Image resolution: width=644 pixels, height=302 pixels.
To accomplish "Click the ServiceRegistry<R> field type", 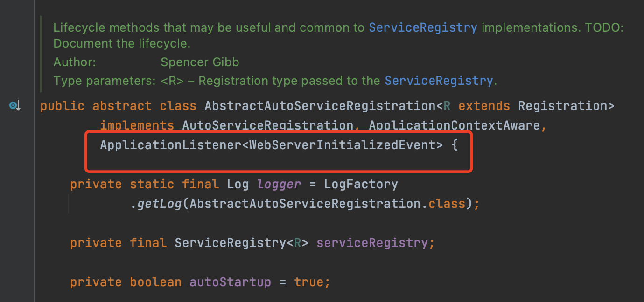I will pyautogui.click(x=241, y=243).
